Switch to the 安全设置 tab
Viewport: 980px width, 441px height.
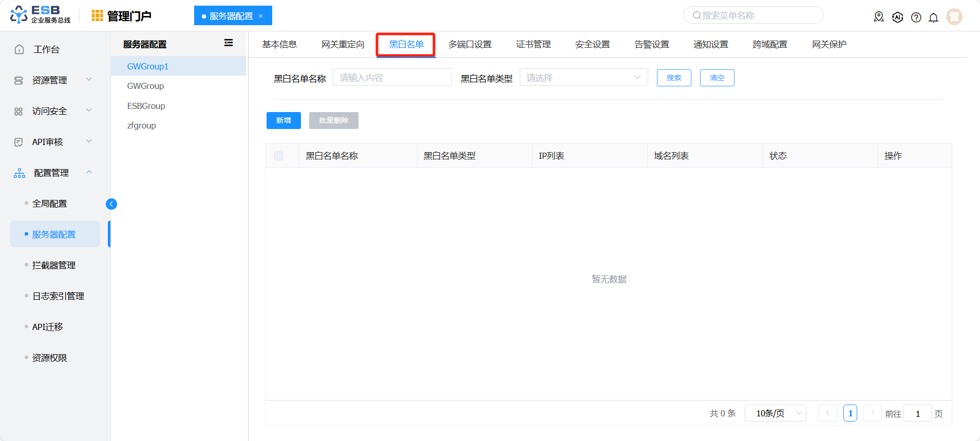tap(592, 45)
